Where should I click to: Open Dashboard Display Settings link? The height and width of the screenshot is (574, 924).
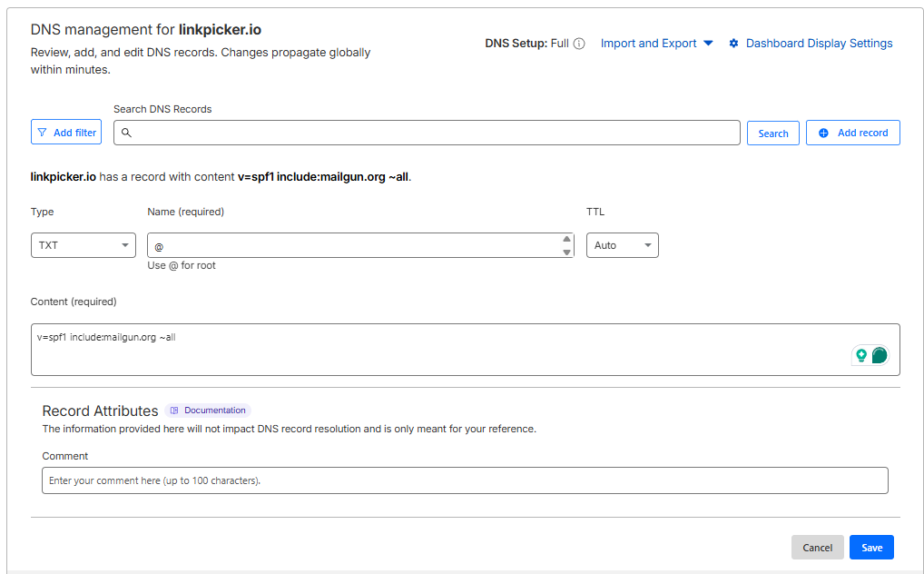tap(819, 43)
